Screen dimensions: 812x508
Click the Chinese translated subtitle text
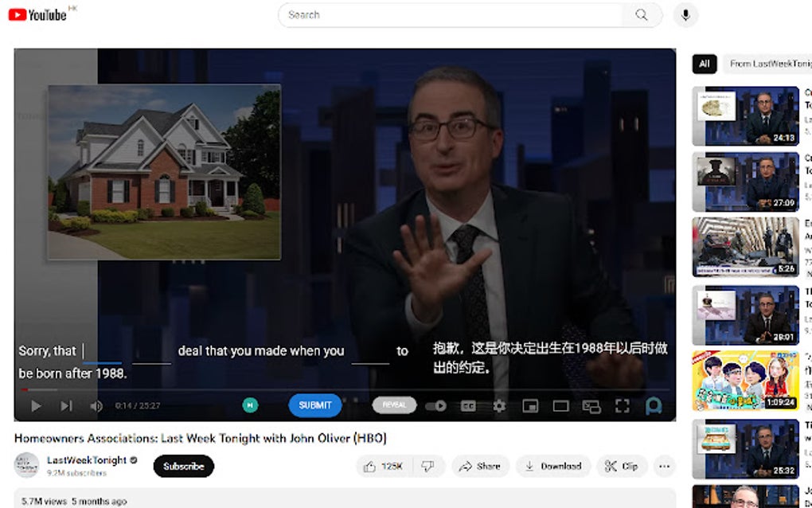(550, 358)
